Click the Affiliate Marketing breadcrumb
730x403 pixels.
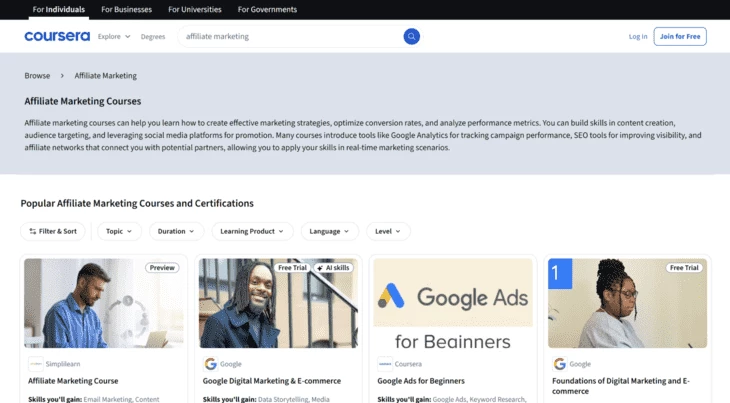106,75
